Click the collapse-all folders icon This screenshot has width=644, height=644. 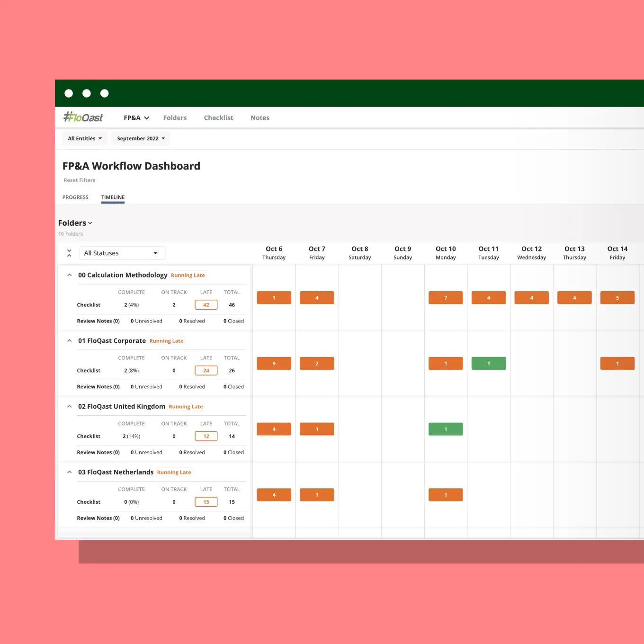pos(69,253)
